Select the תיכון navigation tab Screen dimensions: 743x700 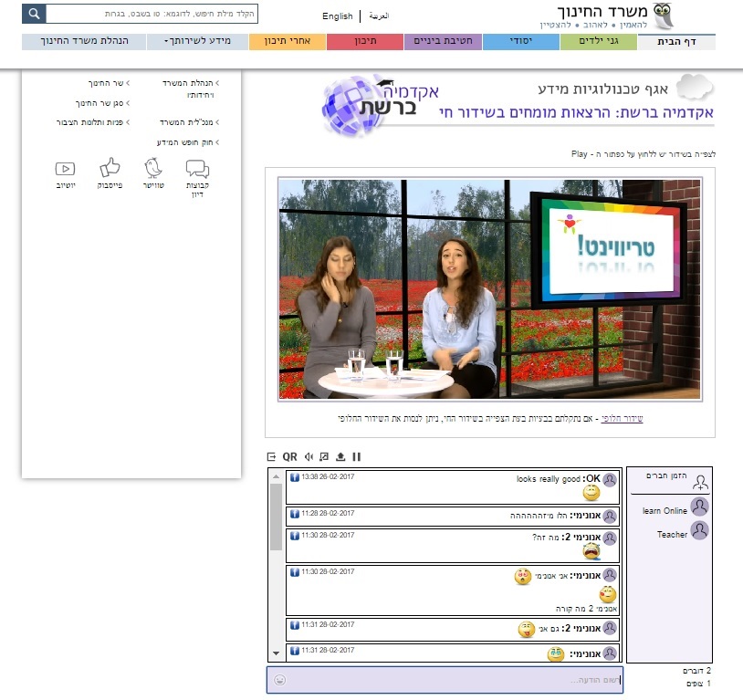[x=363, y=41]
